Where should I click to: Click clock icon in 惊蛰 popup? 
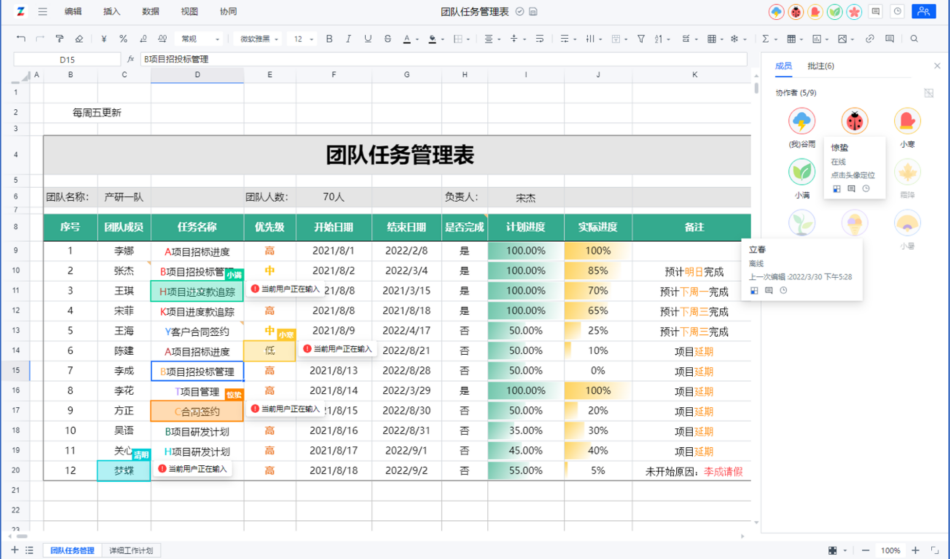coord(866,189)
